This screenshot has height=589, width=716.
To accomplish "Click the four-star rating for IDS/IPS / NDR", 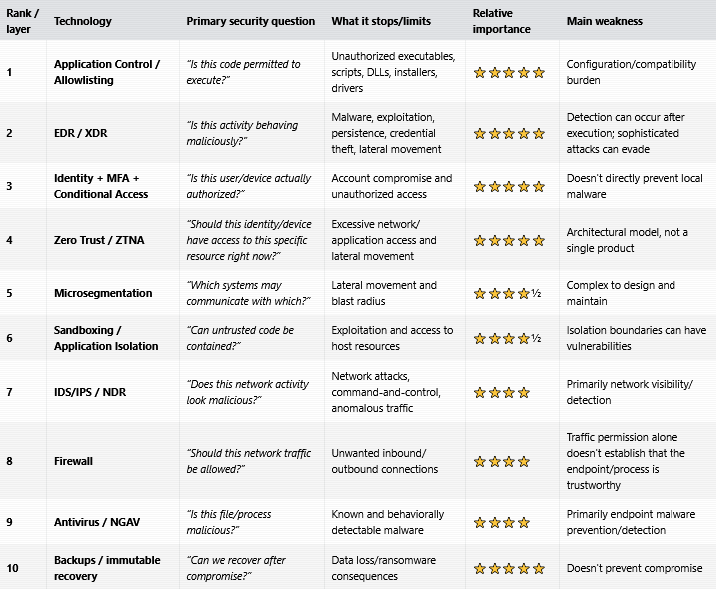I will coord(502,393).
